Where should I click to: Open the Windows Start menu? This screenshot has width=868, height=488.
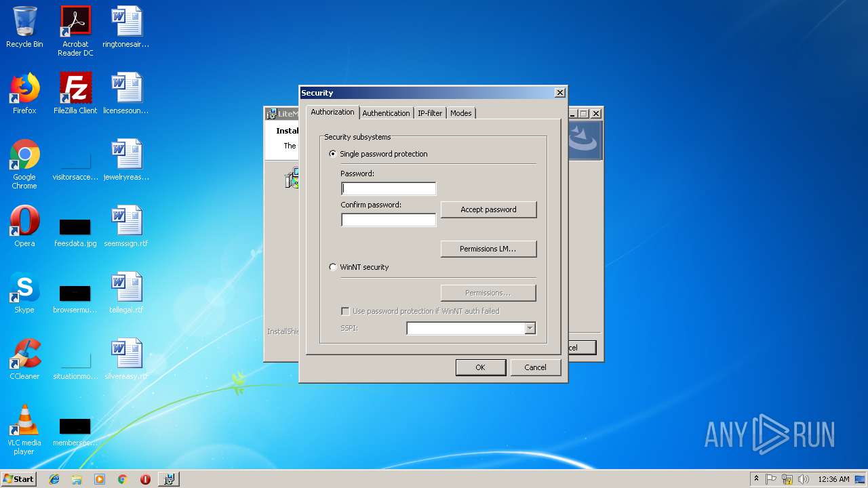pos(19,479)
